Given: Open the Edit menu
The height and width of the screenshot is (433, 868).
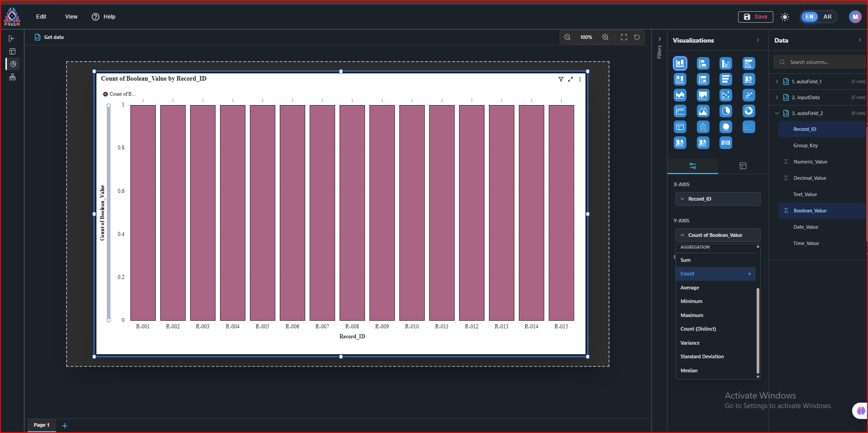Looking at the screenshot, I should pos(41,17).
